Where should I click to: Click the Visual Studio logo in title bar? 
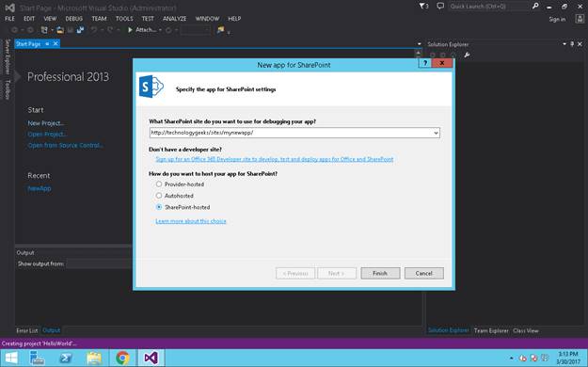9,8
